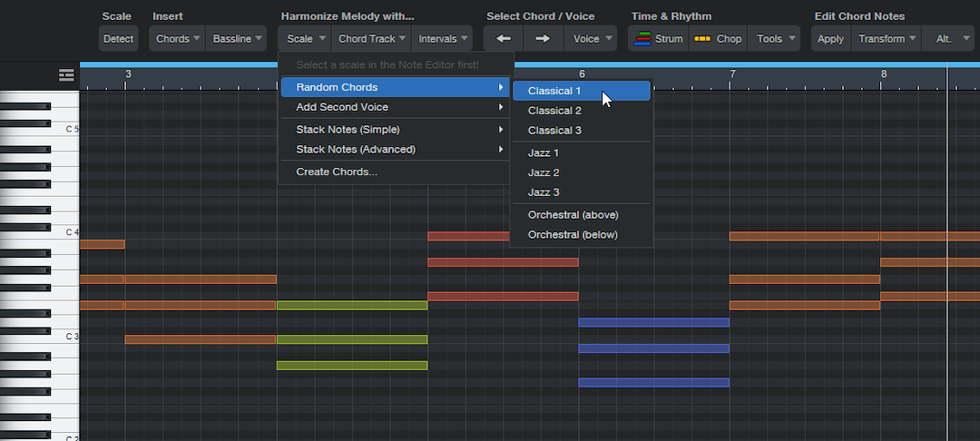The height and width of the screenshot is (441, 980).
Task: Click the right arrow next chord button
Action: pos(543,39)
